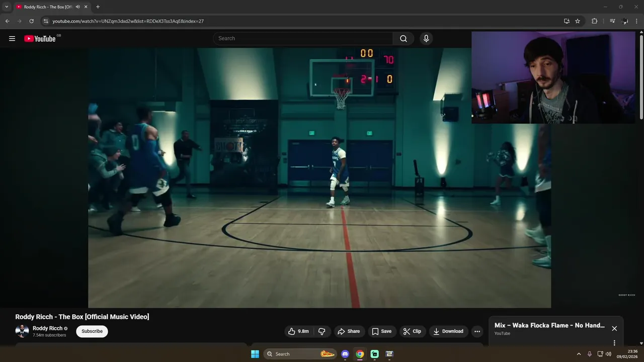Open Roddy Ricch channel avatar
This screenshot has height=362, width=644.
(x=22, y=331)
